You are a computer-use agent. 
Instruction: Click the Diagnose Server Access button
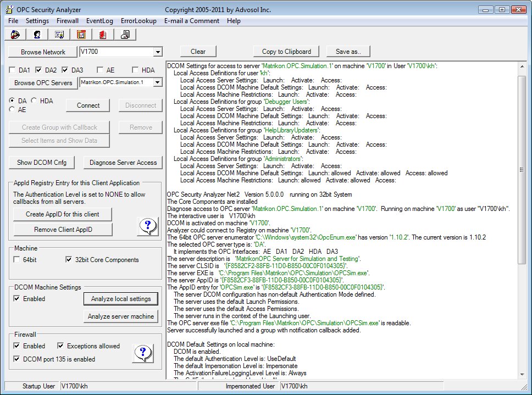pos(123,163)
